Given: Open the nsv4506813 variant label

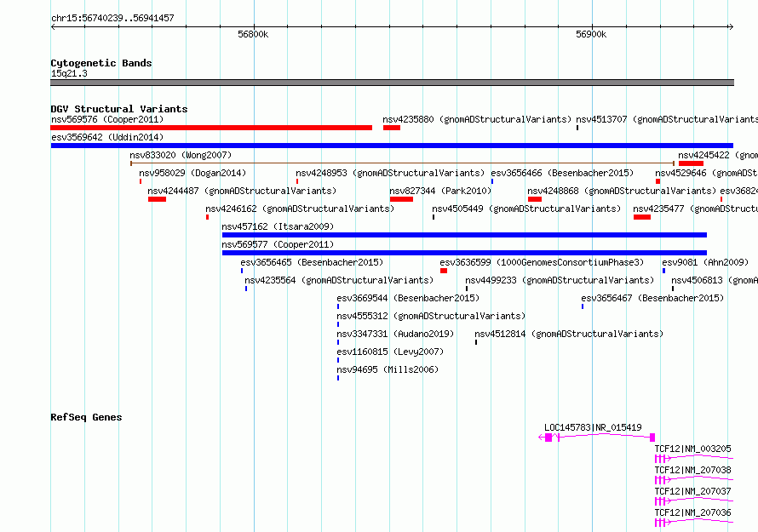Looking at the screenshot, I should pyautogui.click(x=715, y=280).
